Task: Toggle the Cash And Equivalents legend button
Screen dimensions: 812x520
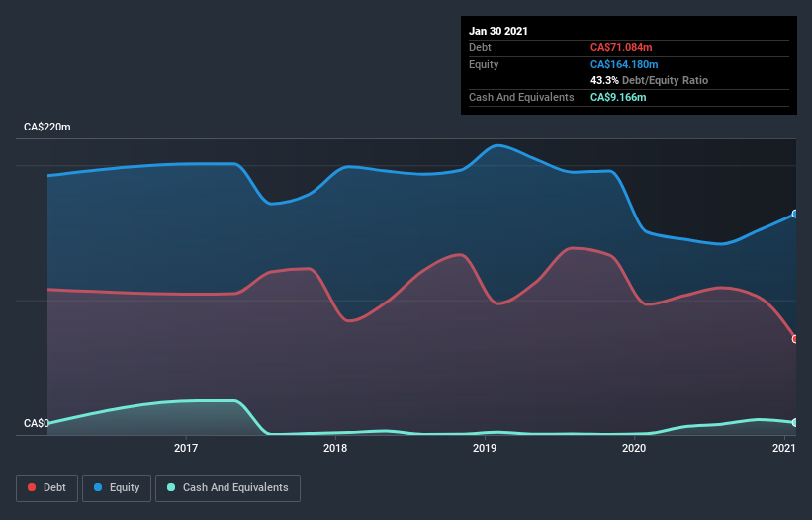Action: [227, 488]
